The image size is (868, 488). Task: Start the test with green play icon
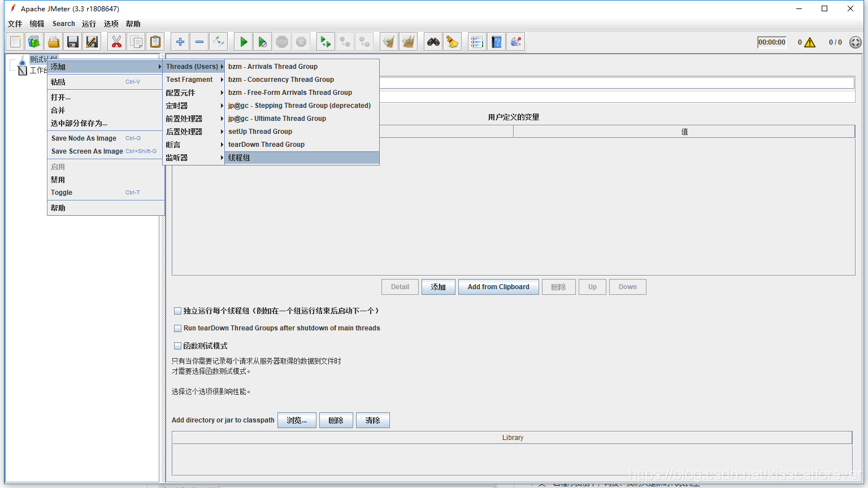[244, 42]
